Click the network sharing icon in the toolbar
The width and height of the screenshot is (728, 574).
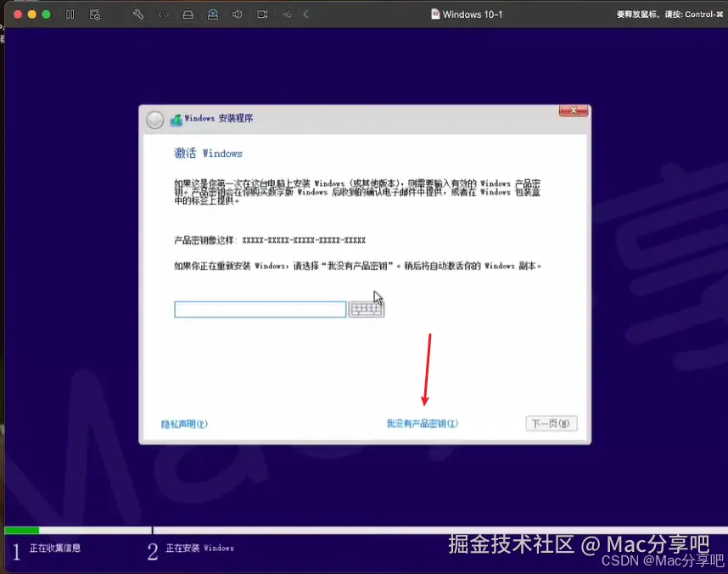pyautogui.click(x=213, y=14)
